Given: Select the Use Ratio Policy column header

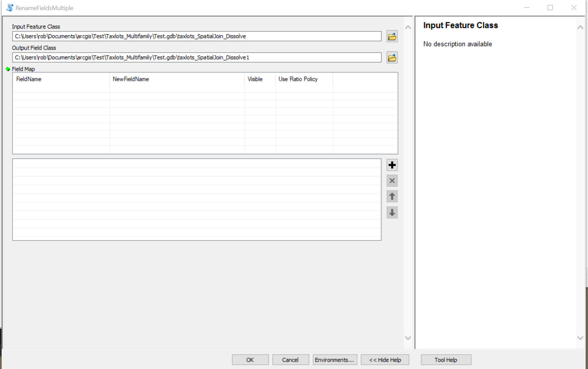Looking at the screenshot, I should [x=304, y=79].
